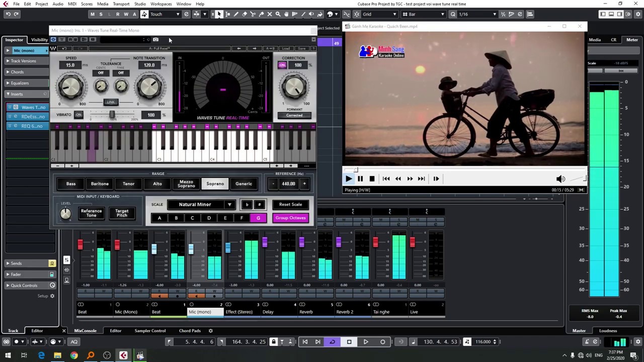Open Chrome from Windows taskbar
The height and width of the screenshot is (362, 644).
click(74, 355)
